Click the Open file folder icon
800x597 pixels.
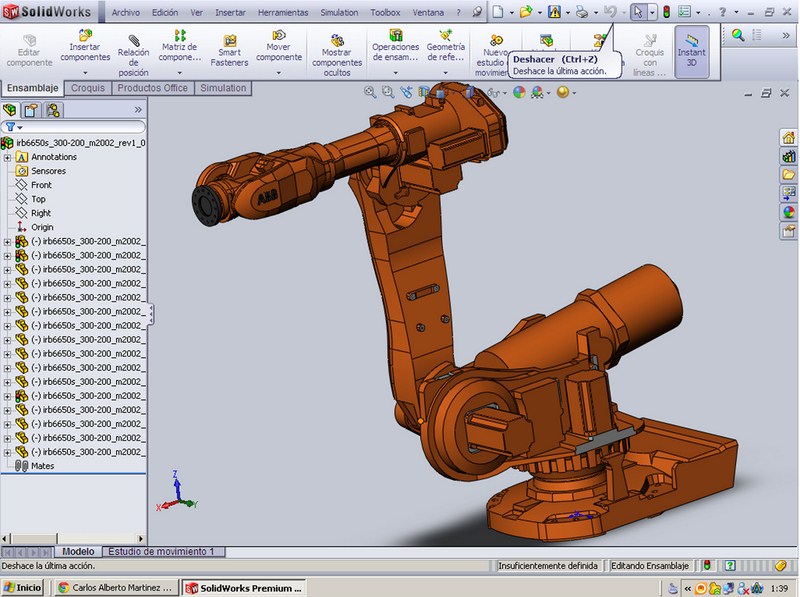click(x=526, y=12)
